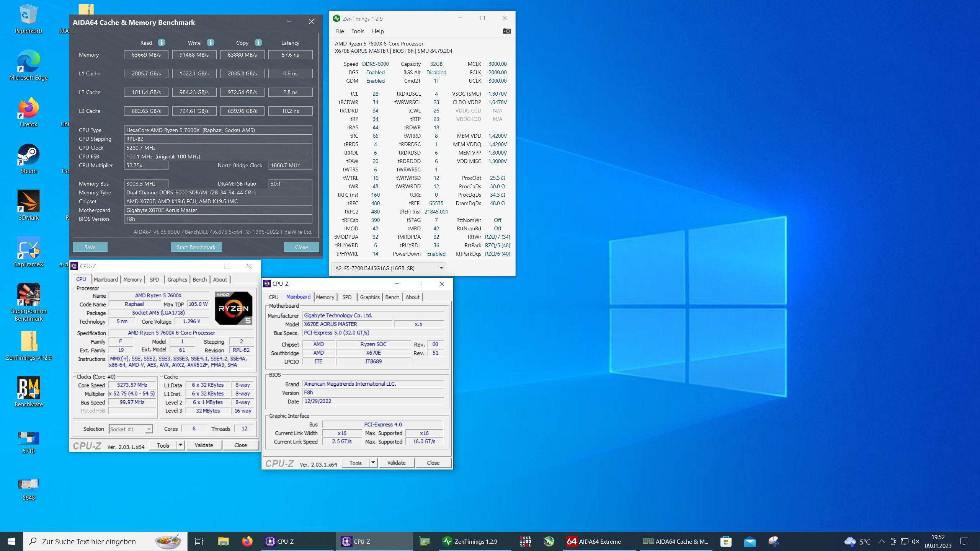Switch to Bench tab in left CPU-Z

click(199, 279)
